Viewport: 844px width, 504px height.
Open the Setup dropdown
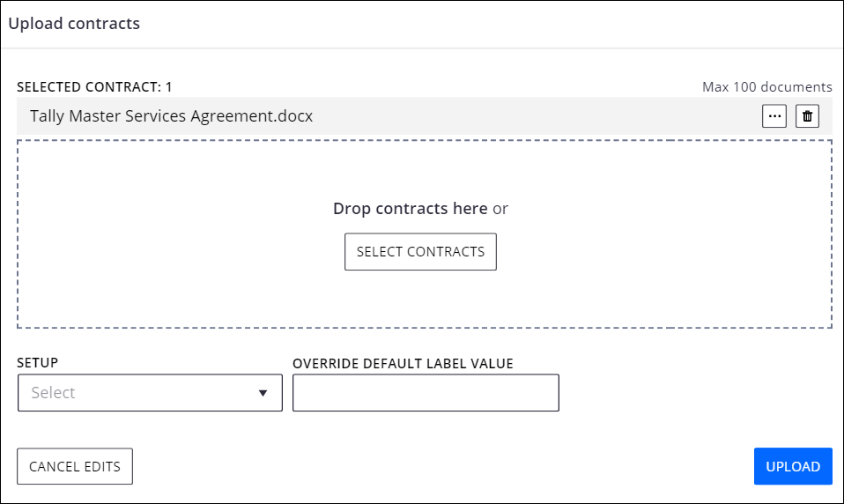click(x=150, y=393)
